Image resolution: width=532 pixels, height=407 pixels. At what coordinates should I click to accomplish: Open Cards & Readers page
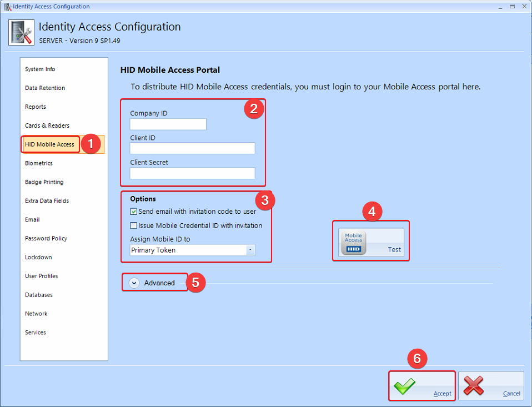pos(47,125)
